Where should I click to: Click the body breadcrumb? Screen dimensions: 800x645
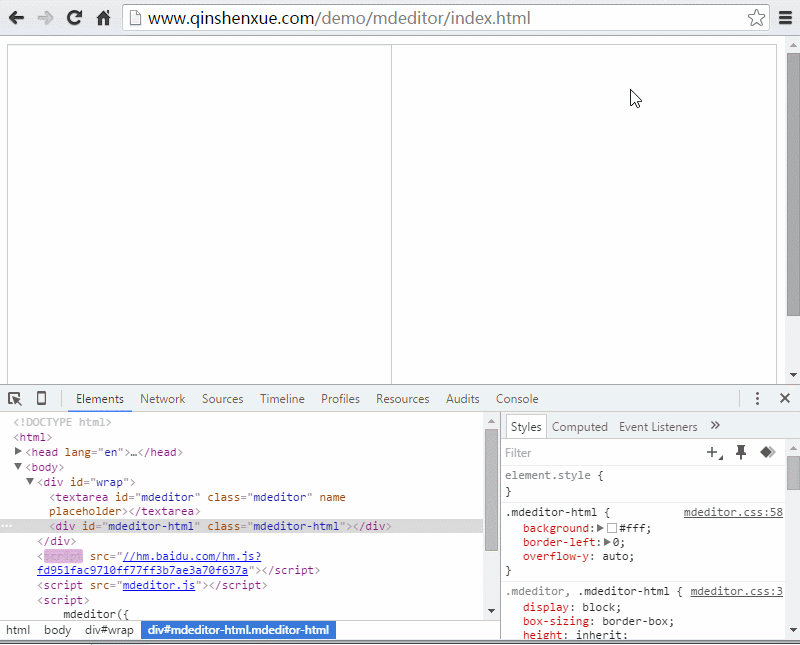coord(57,630)
